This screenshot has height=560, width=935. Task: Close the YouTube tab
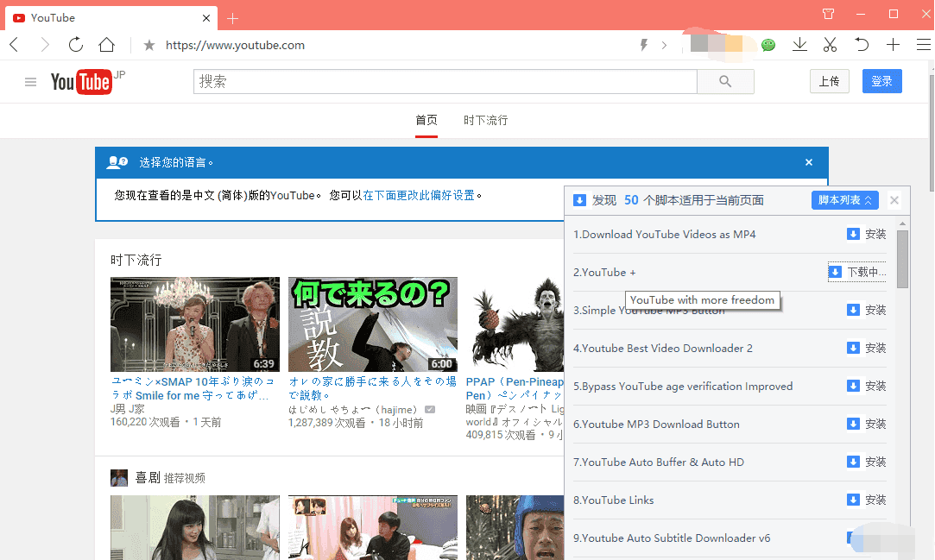point(206,18)
